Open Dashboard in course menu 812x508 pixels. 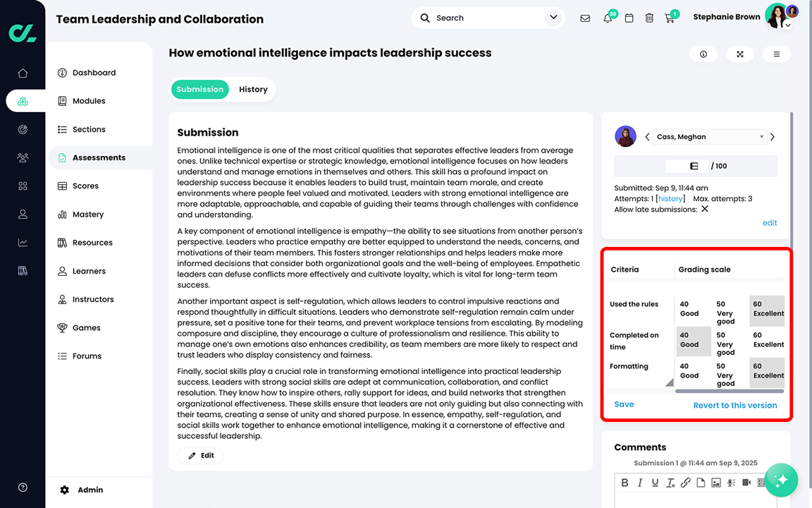point(94,73)
